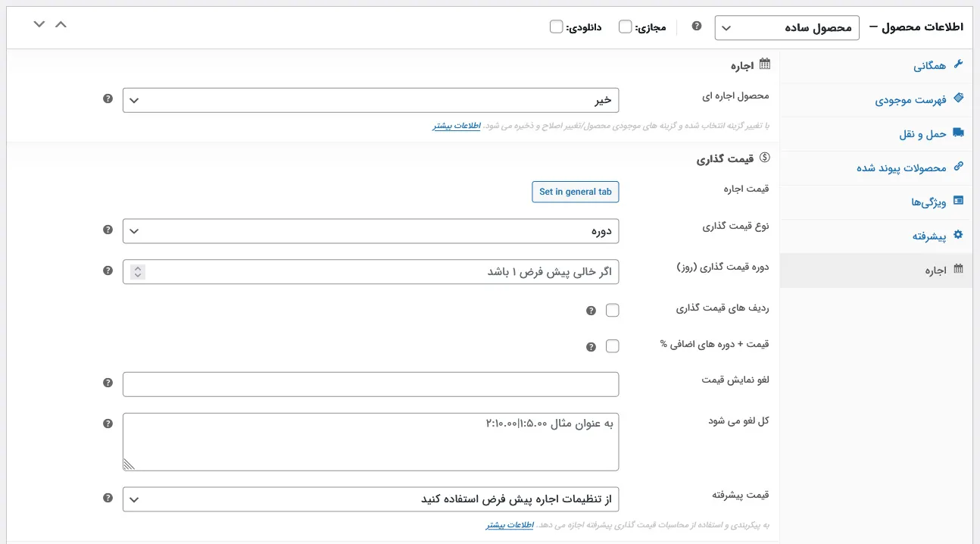Open the ویژگی‌ها tab

coord(876,202)
